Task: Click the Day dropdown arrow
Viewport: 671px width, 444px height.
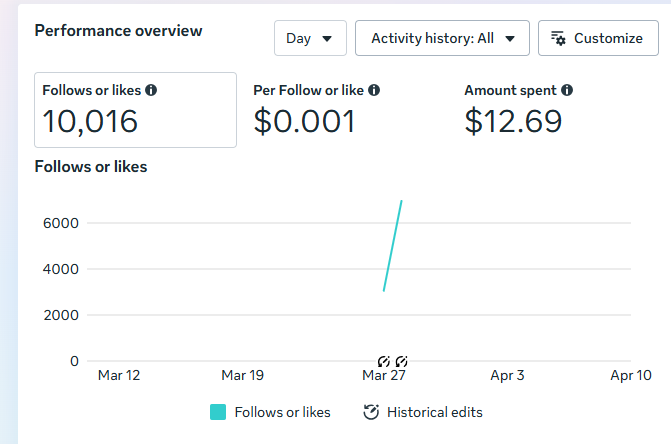Action: (327, 39)
